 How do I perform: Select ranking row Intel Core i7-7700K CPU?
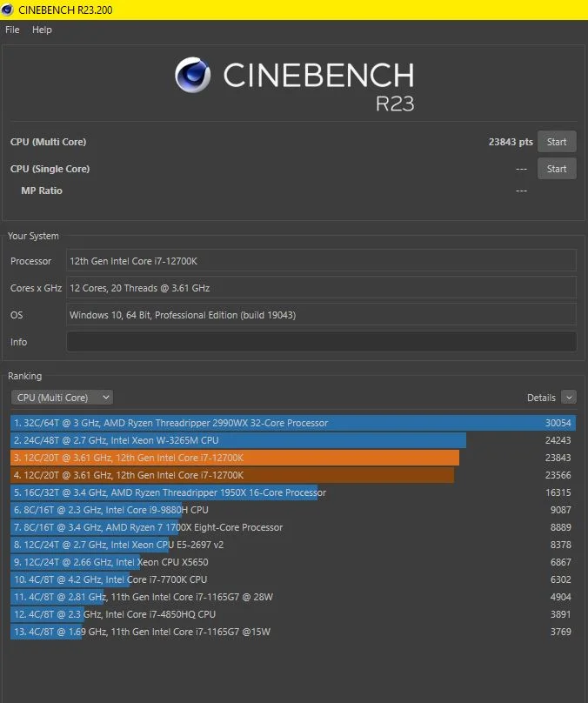point(293,579)
